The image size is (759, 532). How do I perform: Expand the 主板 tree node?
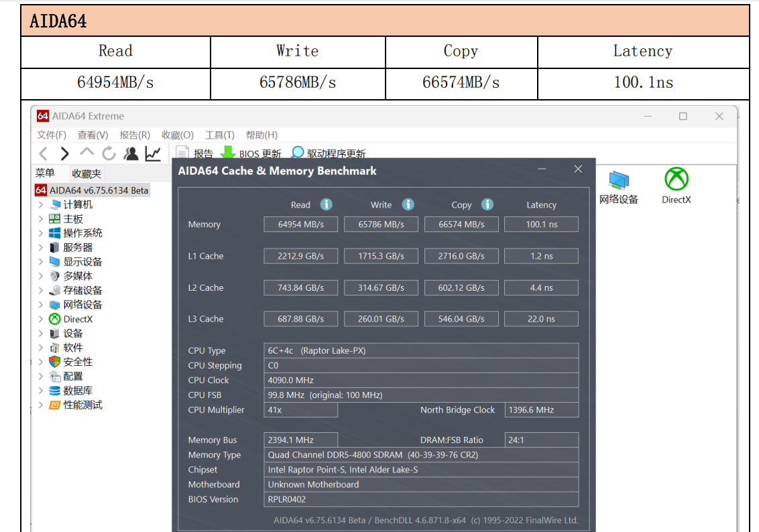pyautogui.click(x=41, y=219)
